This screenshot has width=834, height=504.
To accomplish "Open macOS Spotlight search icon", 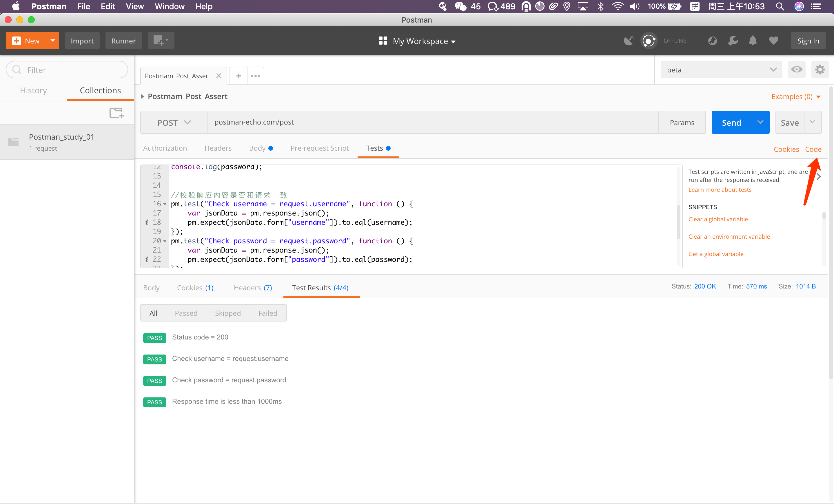I will coord(780,6).
